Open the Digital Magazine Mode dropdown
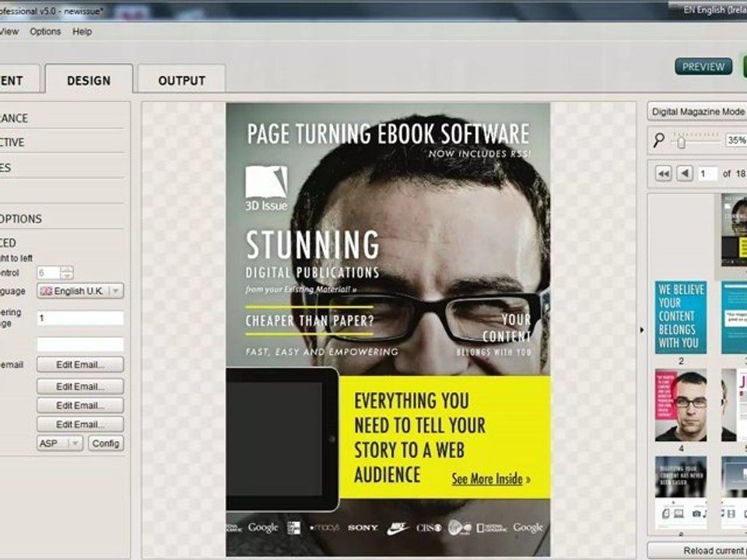Screen dimensions: 747x560 (x=697, y=112)
